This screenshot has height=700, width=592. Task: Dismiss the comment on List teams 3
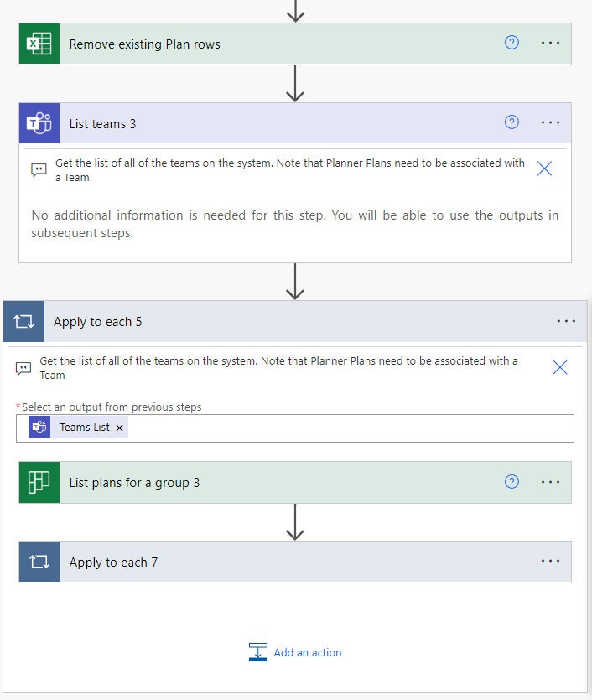pos(544,168)
